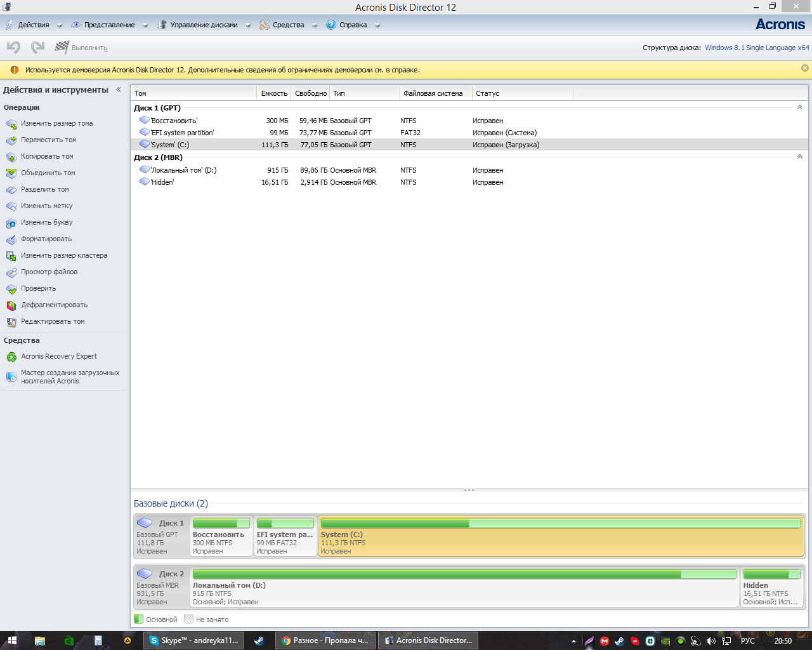Sort by the Том column header
Image resolution: width=812 pixels, height=650 pixels.
pos(193,93)
